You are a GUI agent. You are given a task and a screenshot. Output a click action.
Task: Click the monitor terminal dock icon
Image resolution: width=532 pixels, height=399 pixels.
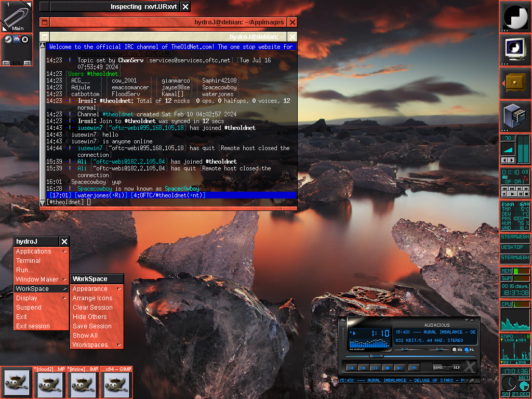(515, 50)
